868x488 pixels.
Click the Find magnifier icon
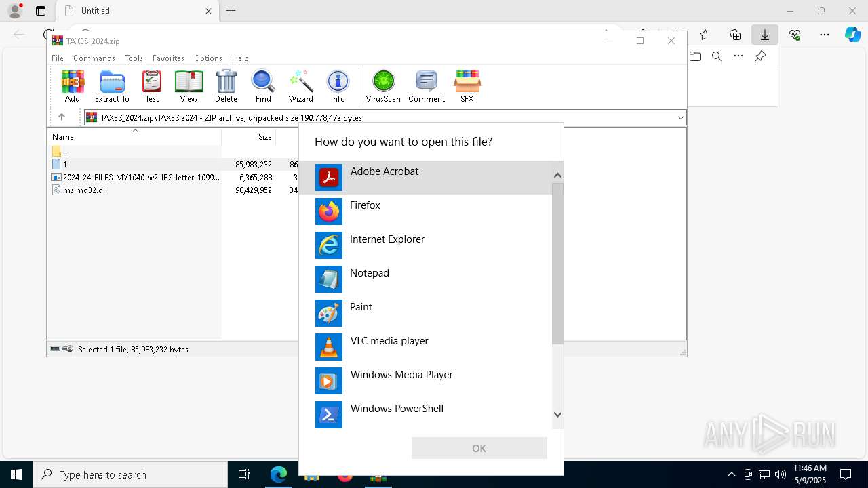tap(263, 86)
